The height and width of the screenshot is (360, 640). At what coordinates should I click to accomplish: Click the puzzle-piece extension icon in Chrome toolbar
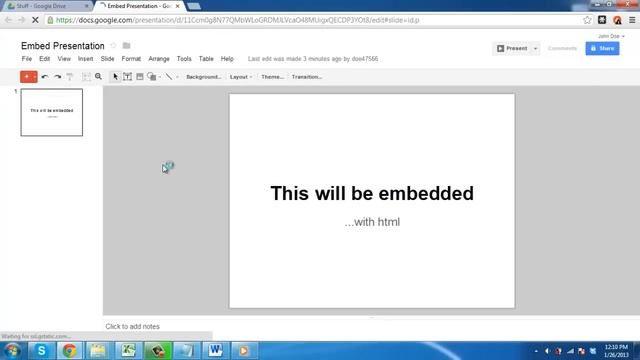(x=602, y=20)
